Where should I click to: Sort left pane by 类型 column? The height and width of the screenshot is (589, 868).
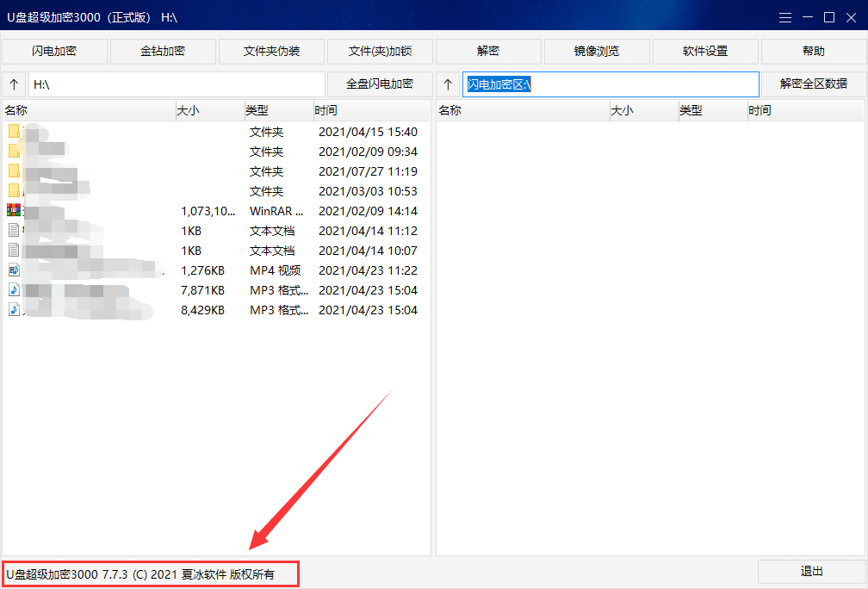[279, 110]
